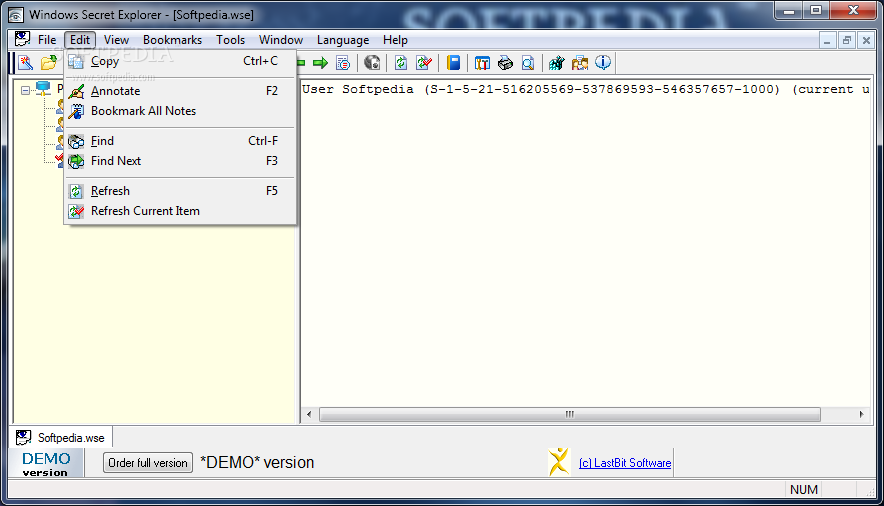Click the open folder toolbar icon
The width and height of the screenshot is (884, 506).
[48, 63]
